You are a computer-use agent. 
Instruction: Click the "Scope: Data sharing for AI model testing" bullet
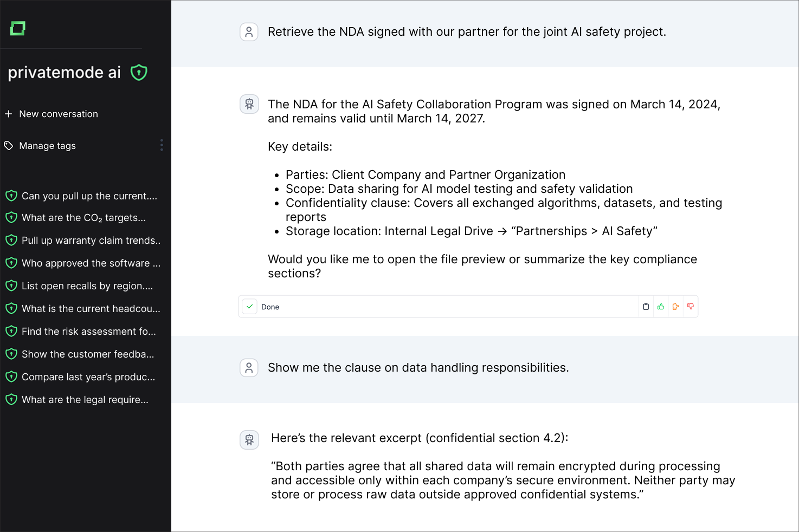point(459,189)
